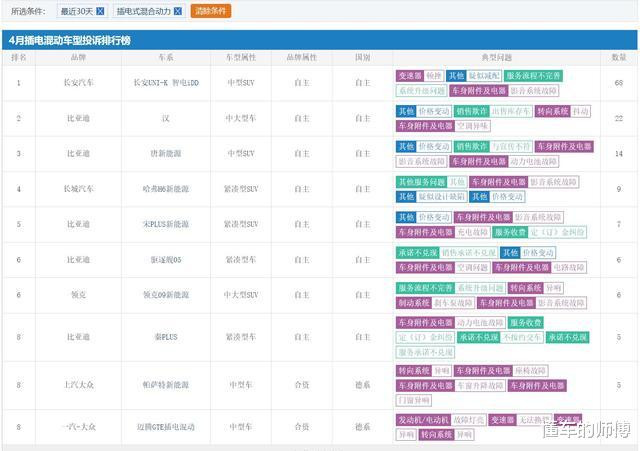Screen dimensions: 640x451
Task: Open the 秦PLUS model link
Action: point(166,337)
